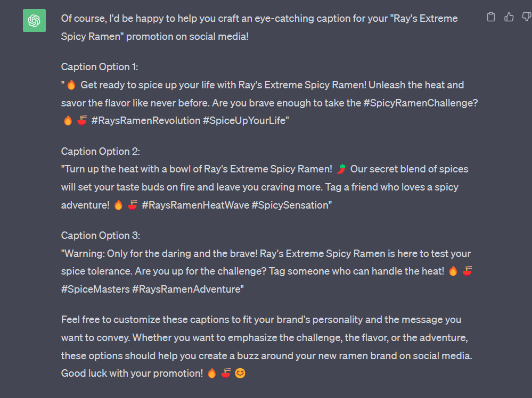Viewport: 532px width, 398px height.
Task: Click the chili pepper emoji in Caption Option 2
Action: click(341, 169)
